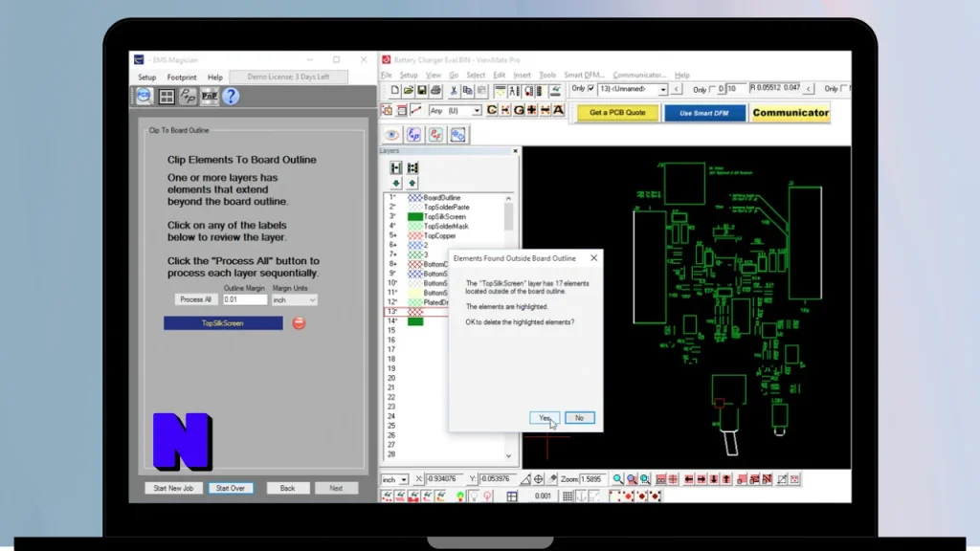Viewport: 980px width, 551px height.
Task: Click the red remove icon beside TopSilkScreen
Action: (299, 323)
